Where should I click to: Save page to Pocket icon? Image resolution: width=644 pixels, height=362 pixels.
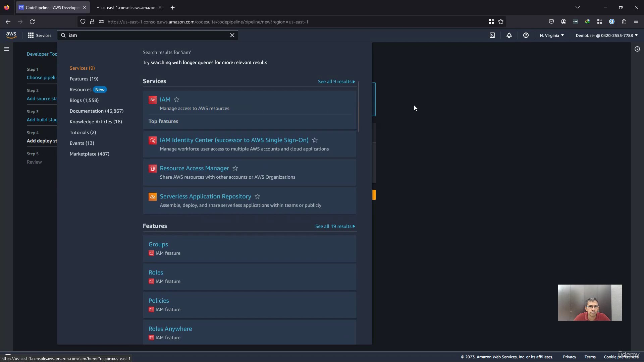click(551, 22)
